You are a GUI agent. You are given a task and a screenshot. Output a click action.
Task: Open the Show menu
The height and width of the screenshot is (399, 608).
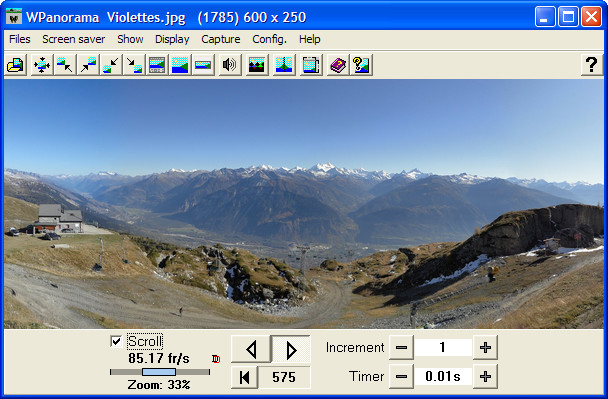[130, 39]
